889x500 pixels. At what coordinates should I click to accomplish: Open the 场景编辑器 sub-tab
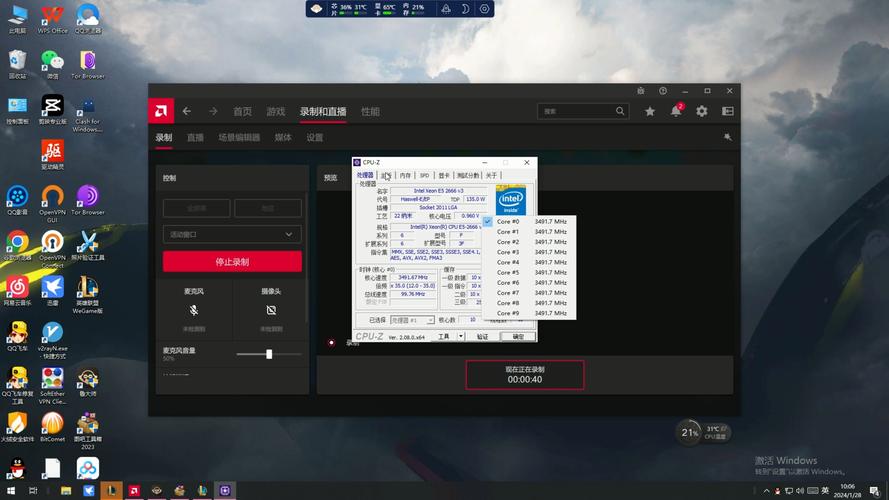(x=239, y=137)
